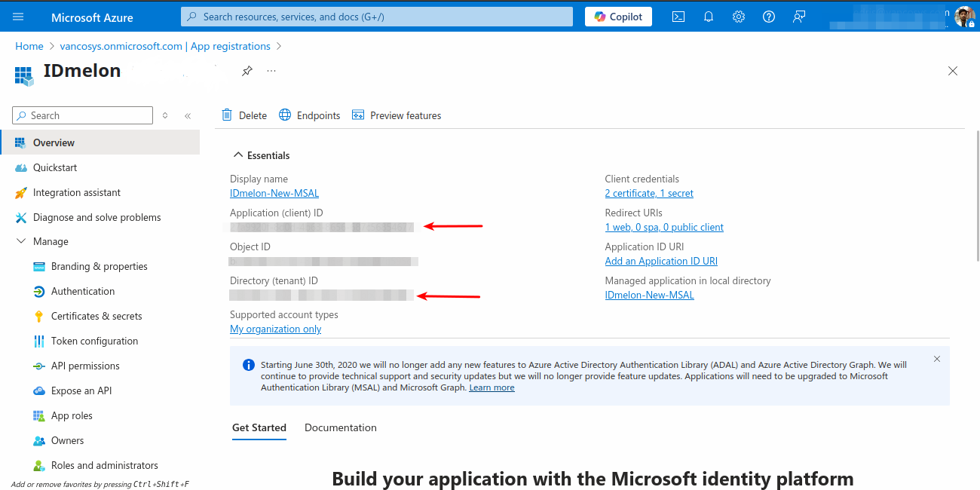This screenshot has width=980, height=490.
Task: Click the Delete toolbar button
Action: point(244,115)
